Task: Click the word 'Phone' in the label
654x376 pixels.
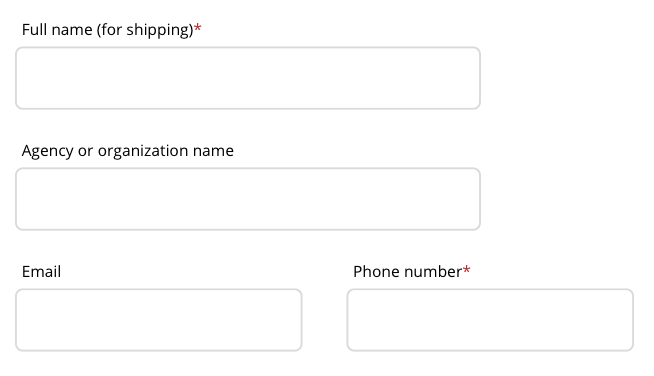Action: click(x=377, y=272)
